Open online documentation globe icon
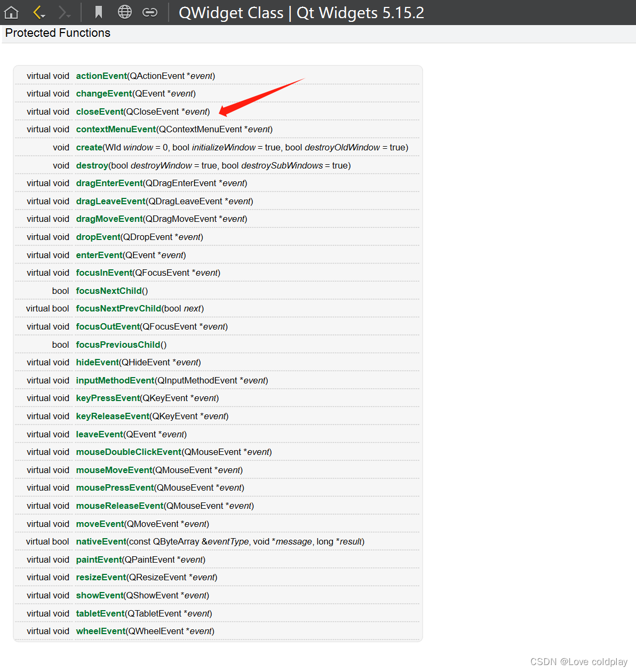 (x=125, y=12)
